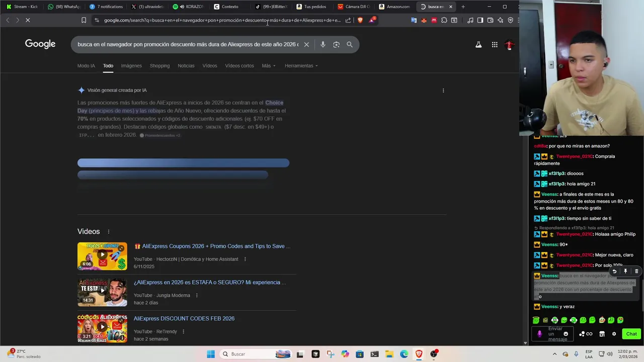Clear the Google search box text
The image size is (644, 362).
point(306,44)
